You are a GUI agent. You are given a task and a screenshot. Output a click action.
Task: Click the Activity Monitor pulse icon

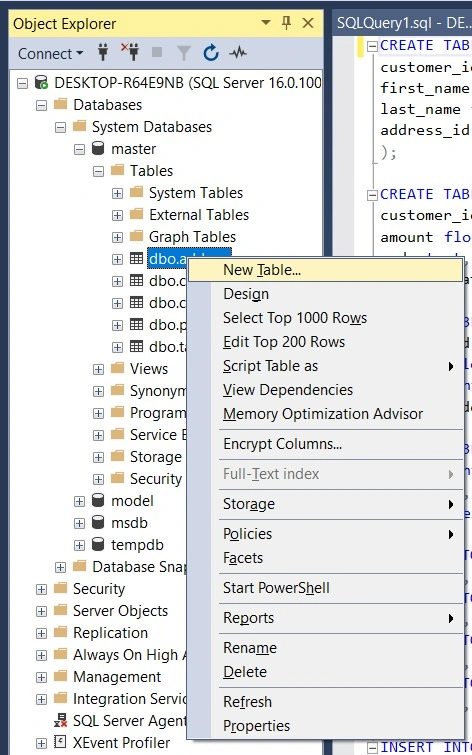tap(238, 53)
